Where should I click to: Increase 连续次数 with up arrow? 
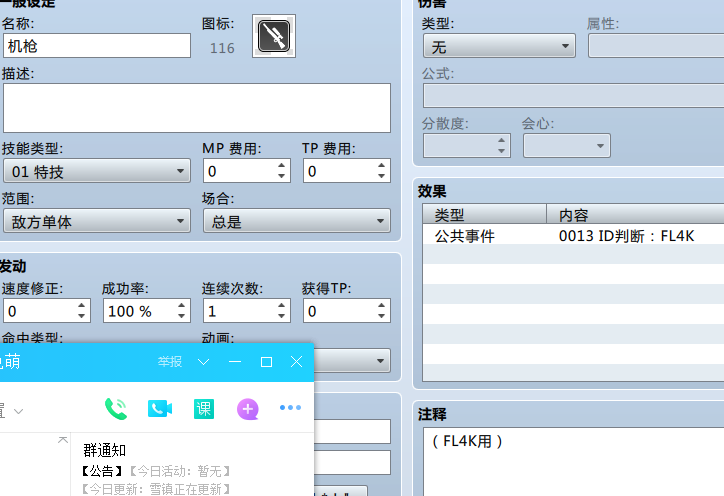point(281,305)
